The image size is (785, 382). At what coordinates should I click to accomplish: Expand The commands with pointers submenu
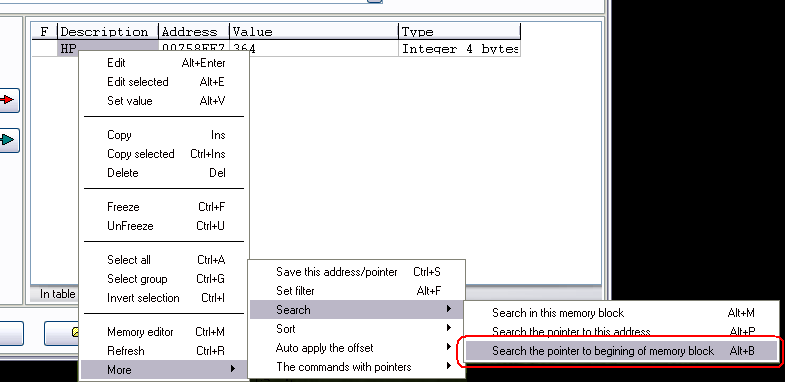coord(356,367)
